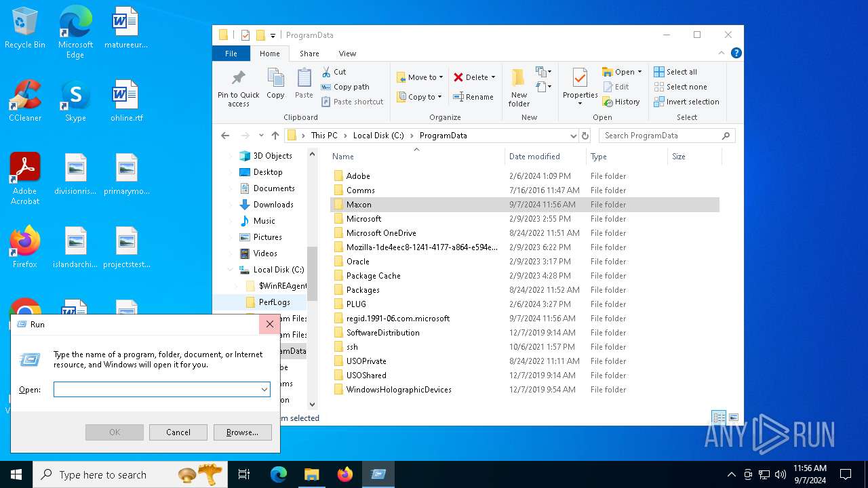Choose Copy path in ribbon
The height and width of the screenshot is (488, 868).
tap(344, 87)
